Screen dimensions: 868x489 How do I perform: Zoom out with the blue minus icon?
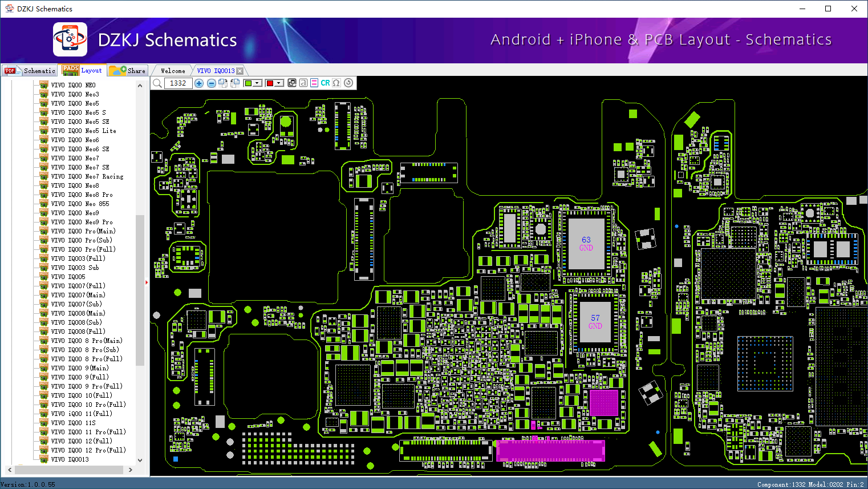click(x=212, y=83)
